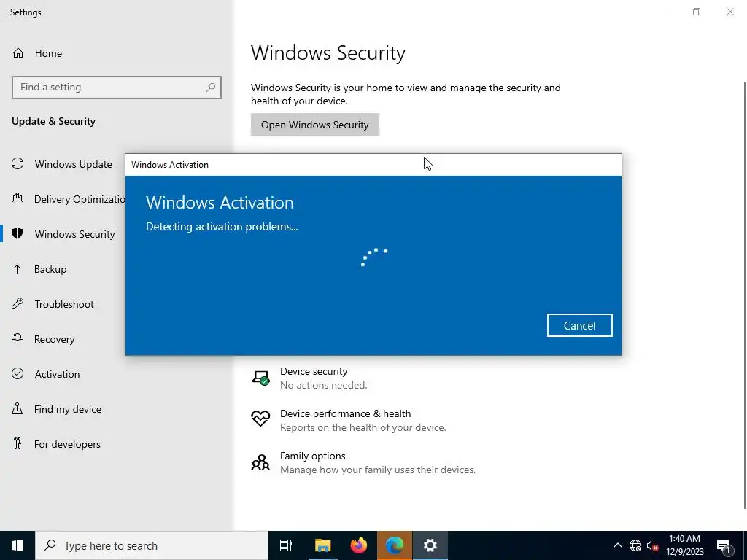
Task: Click the 'Detecting activation problems...' text
Action: click(222, 227)
